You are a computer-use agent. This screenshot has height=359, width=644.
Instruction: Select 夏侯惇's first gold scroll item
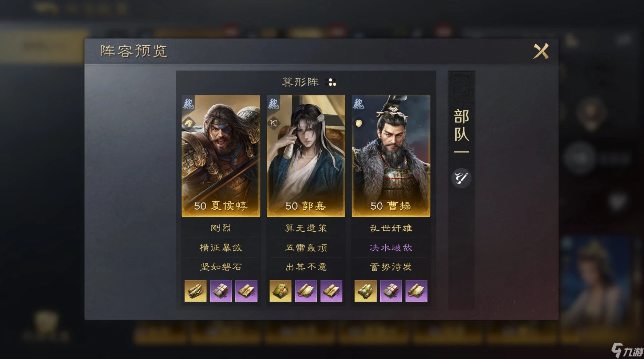click(195, 291)
